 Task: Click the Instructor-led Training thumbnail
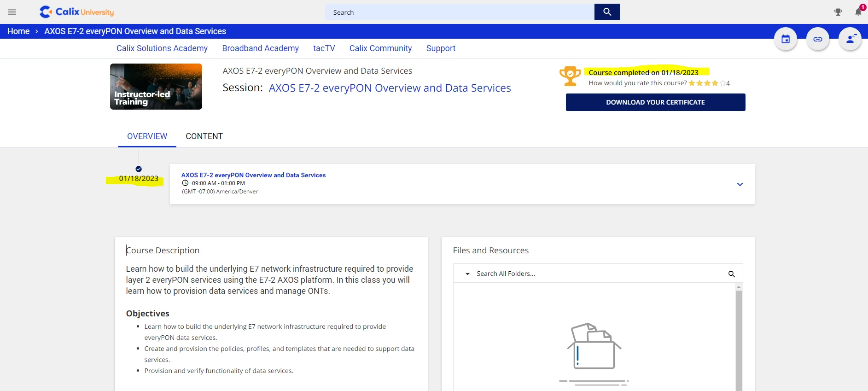pyautogui.click(x=156, y=87)
